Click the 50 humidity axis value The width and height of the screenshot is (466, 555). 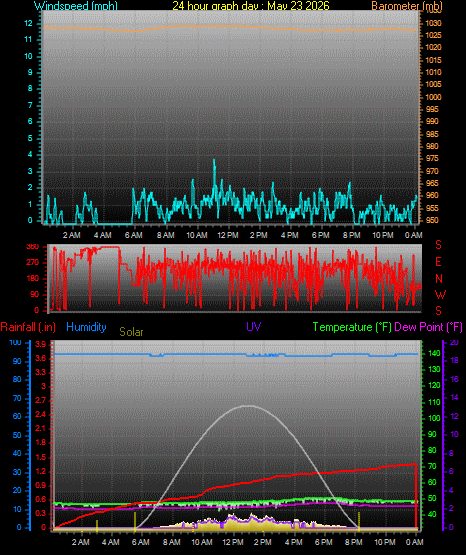click(x=17, y=435)
